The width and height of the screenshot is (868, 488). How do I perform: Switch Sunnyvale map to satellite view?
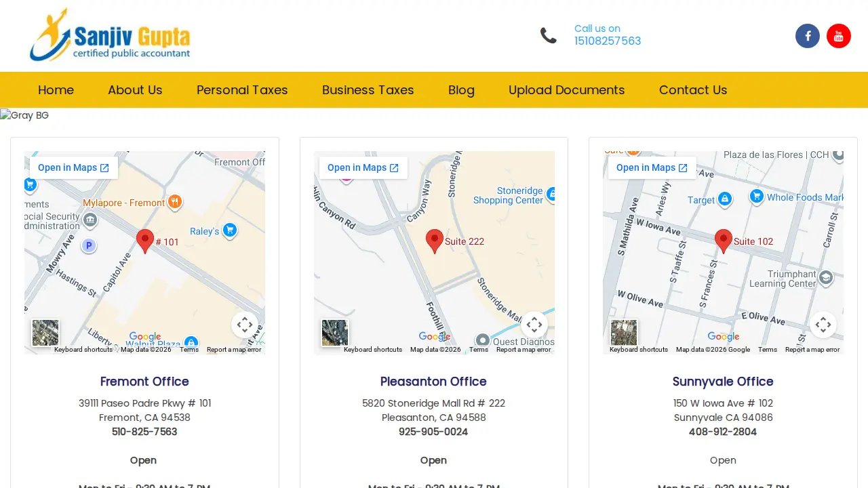624,333
